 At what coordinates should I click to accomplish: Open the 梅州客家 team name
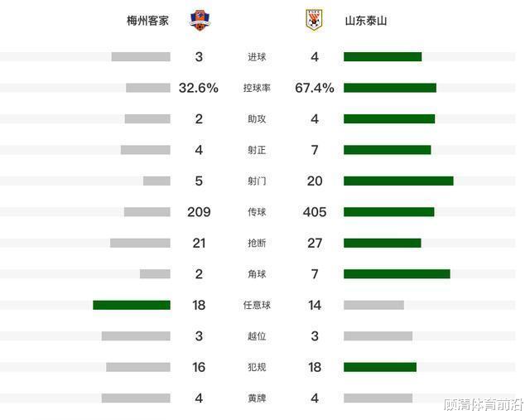[147, 21]
